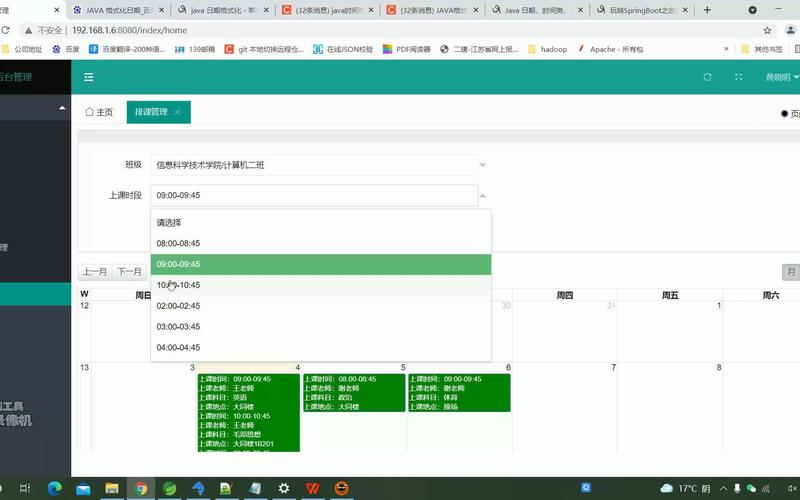Pick the 04:00-04:45 time slot
The image size is (800, 500).
[321, 348]
